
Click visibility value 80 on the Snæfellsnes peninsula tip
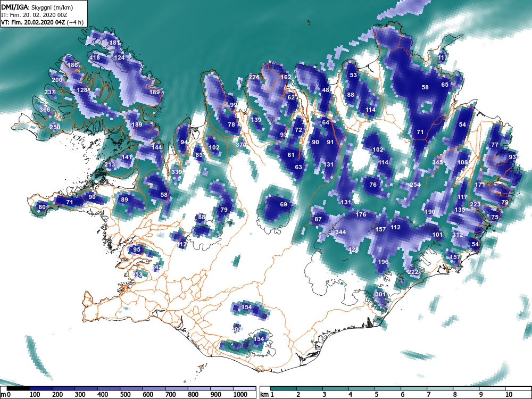[42, 207]
